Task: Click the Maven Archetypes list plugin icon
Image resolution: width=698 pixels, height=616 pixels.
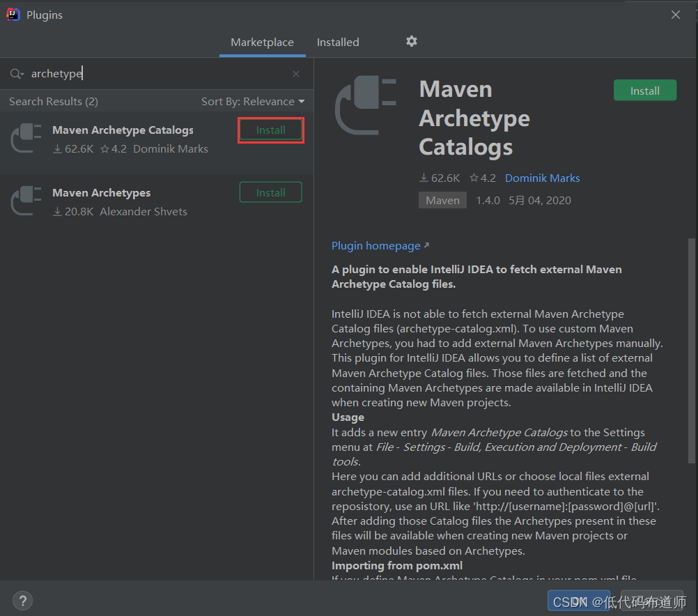Action: pos(26,201)
